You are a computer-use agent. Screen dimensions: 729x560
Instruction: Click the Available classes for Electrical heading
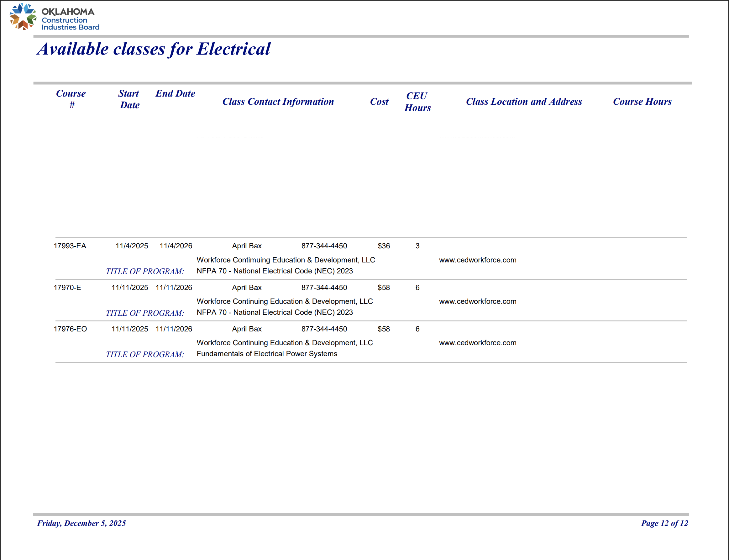pyautogui.click(x=153, y=49)
